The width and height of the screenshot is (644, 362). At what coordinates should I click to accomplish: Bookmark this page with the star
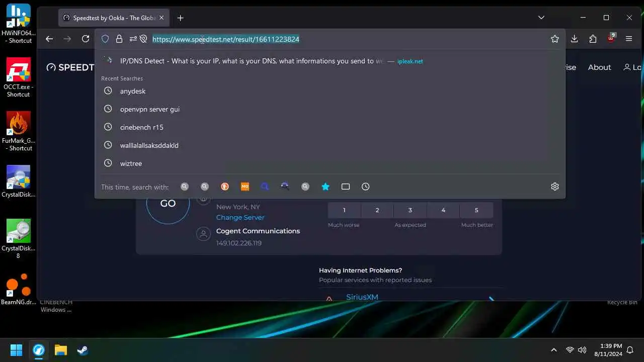[555, 39]
